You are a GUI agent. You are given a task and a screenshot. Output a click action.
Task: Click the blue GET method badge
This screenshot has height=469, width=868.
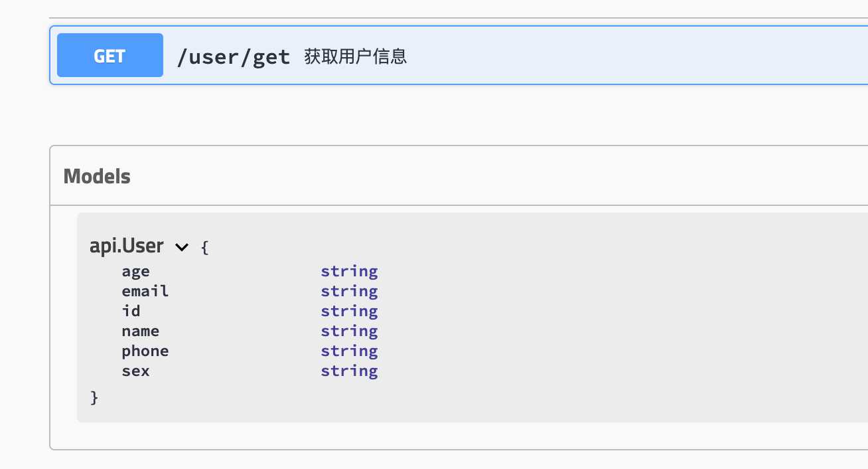tap(110, 55)
